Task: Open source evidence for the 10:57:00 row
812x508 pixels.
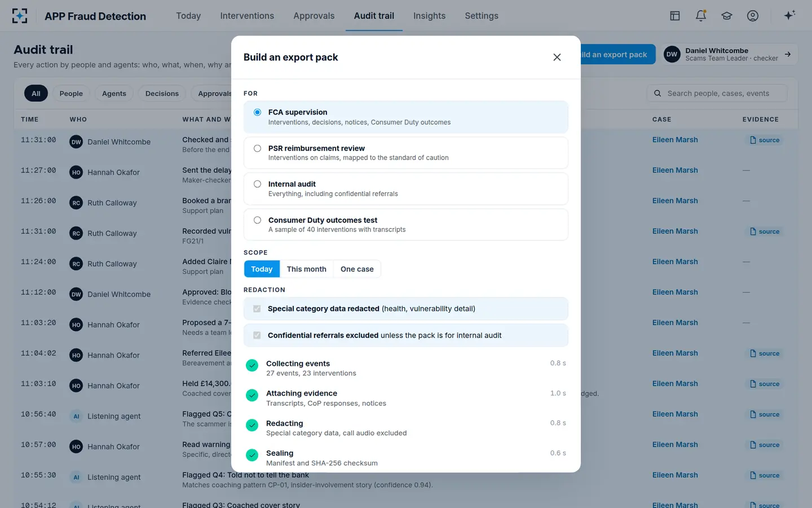Action: point(764,445)
